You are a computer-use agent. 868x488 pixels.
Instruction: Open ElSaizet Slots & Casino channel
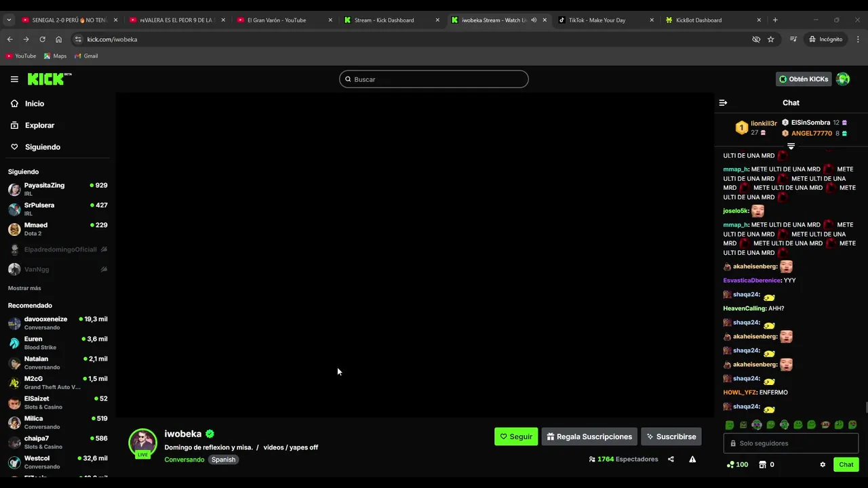58,403
